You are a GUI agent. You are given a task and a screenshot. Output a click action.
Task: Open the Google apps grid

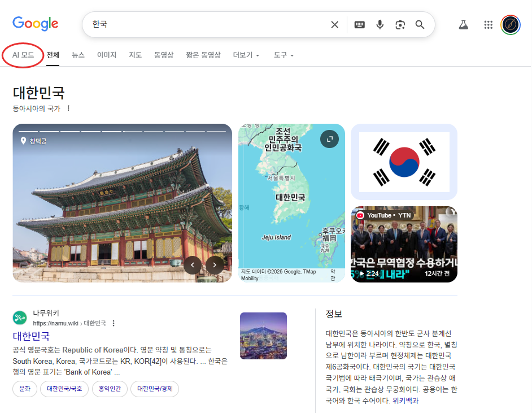click(489, 24)
